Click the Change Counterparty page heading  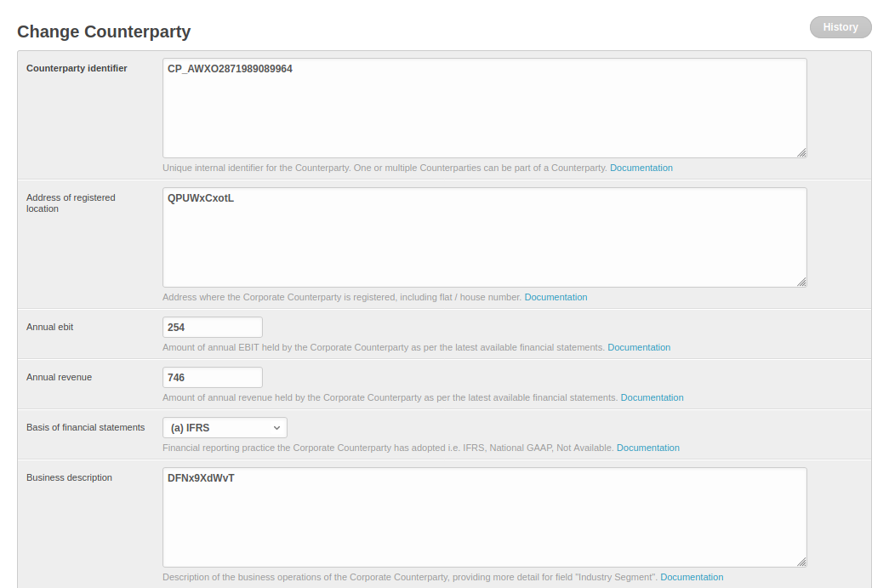click(x=104, y=31)
